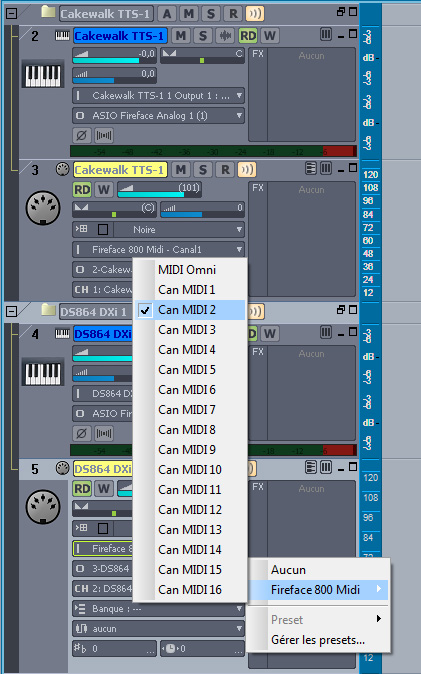Mute the Cakewalk TTS-1 audio track 2
Image resolution: width=421 pixels, height=674 pixels.
click(x=181, y=36)
